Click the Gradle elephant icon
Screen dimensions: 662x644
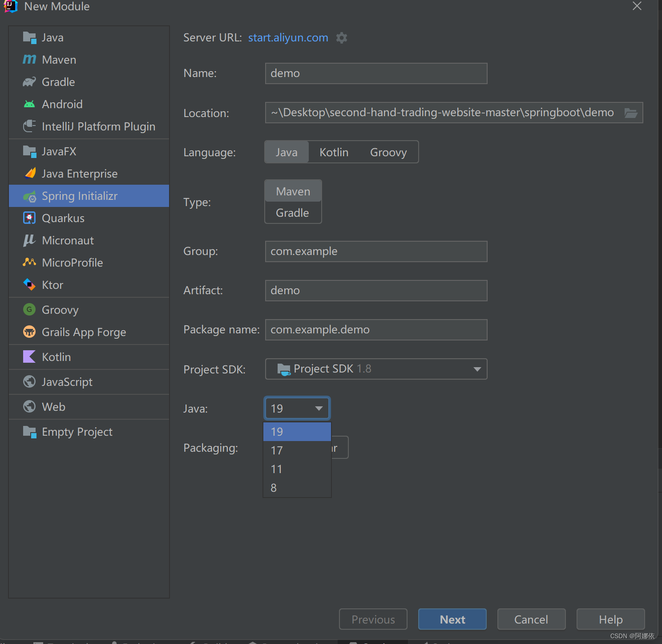point(29,82)
